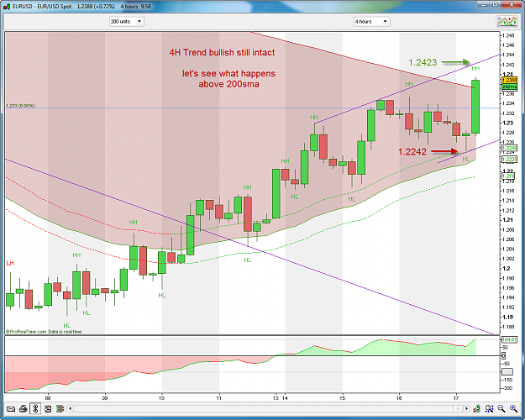Image resolution: width=525 pixels, height=420 pixels.
Task: Click date label 17 on time axis
Action: click(x=456, y=398)
